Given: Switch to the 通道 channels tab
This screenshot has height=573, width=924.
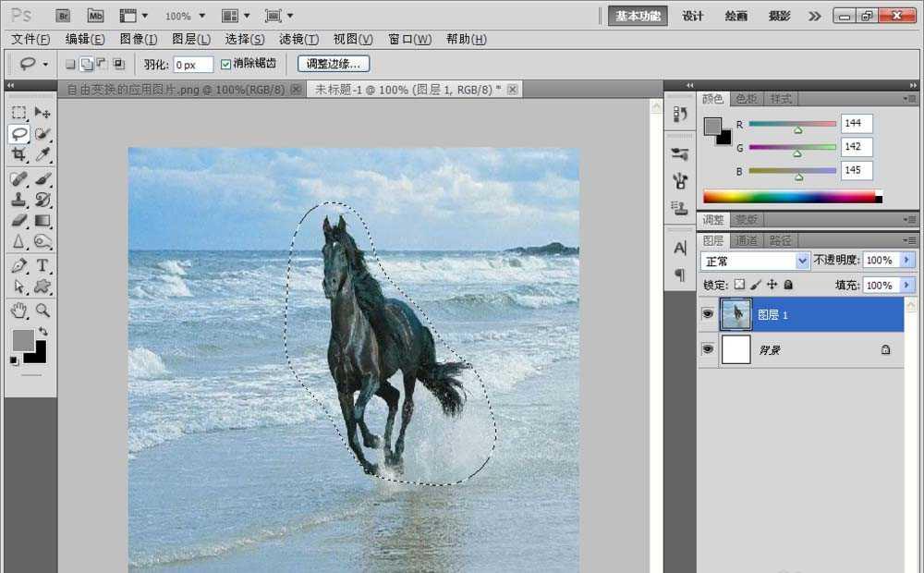Looking at the screenshot, I should (x=747, y=240).
